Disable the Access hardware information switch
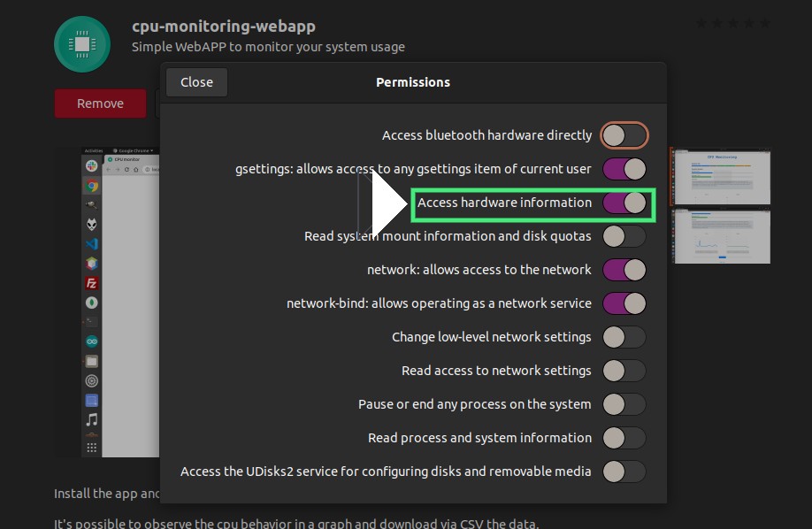The width and height of the screenshot is (812, 529). (624, 203)
